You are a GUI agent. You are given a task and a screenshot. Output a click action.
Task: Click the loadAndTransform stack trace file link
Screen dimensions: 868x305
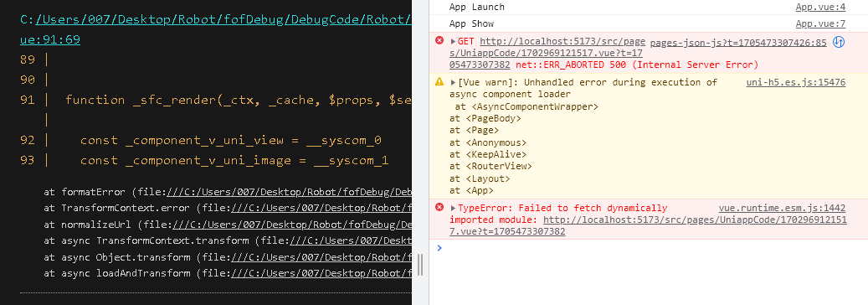(321, 273)
